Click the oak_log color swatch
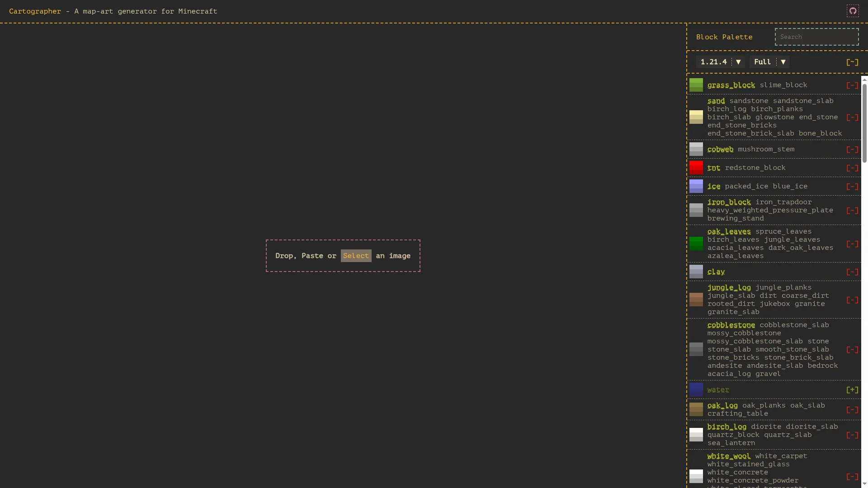 tap(696, 409)
